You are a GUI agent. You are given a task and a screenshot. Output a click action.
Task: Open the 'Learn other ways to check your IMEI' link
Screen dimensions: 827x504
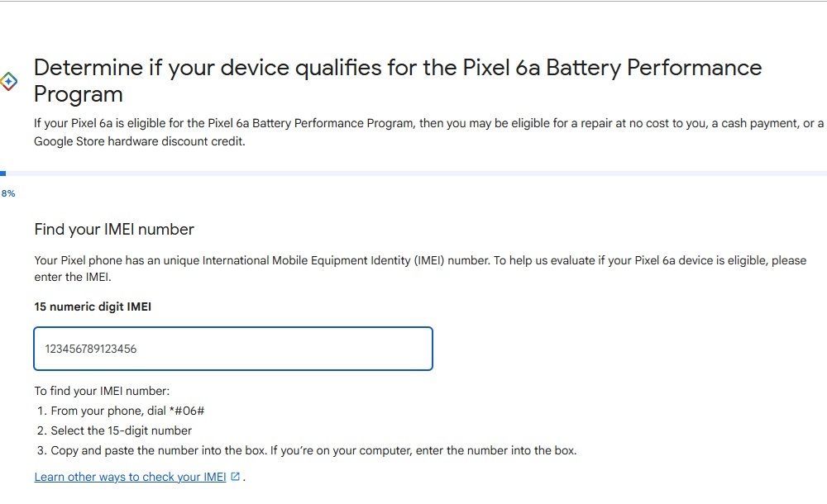coord(128,477)
